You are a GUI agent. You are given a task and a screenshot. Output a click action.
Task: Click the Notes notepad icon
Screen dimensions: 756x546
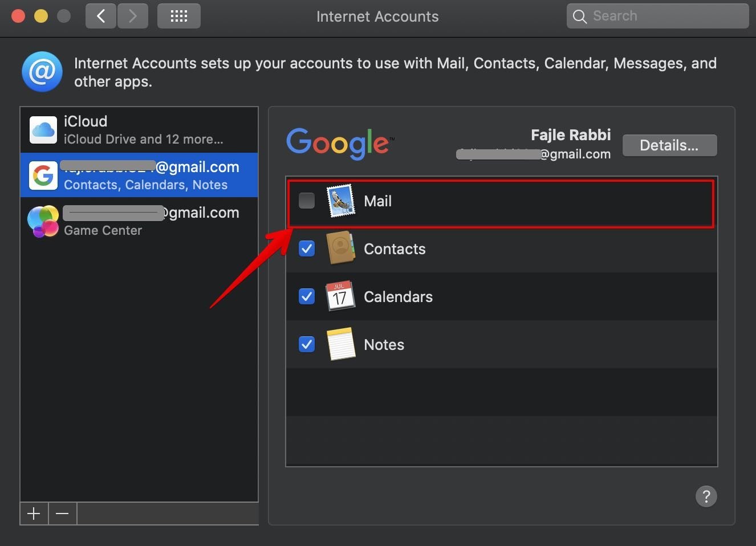(x=341, y=344)
